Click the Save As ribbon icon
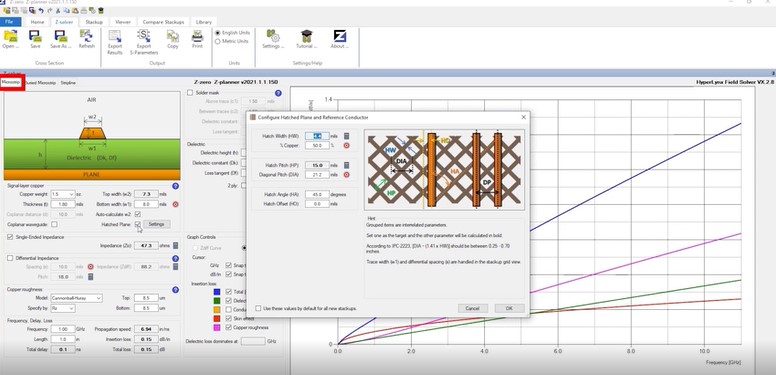Image resolution: width=776 pixels, height=375 pixels. (x=60, y=36)
